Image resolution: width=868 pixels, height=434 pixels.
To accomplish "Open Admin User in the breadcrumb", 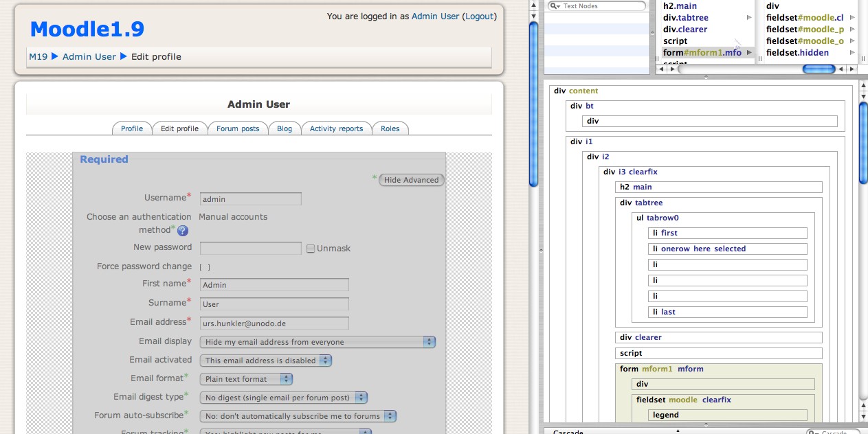I will 89,56.
